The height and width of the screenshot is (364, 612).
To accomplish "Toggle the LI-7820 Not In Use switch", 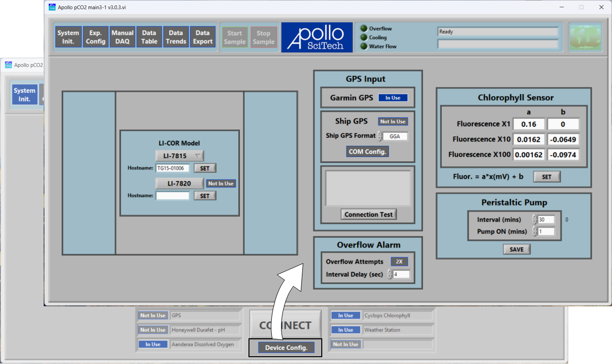I will pos(221,183).
